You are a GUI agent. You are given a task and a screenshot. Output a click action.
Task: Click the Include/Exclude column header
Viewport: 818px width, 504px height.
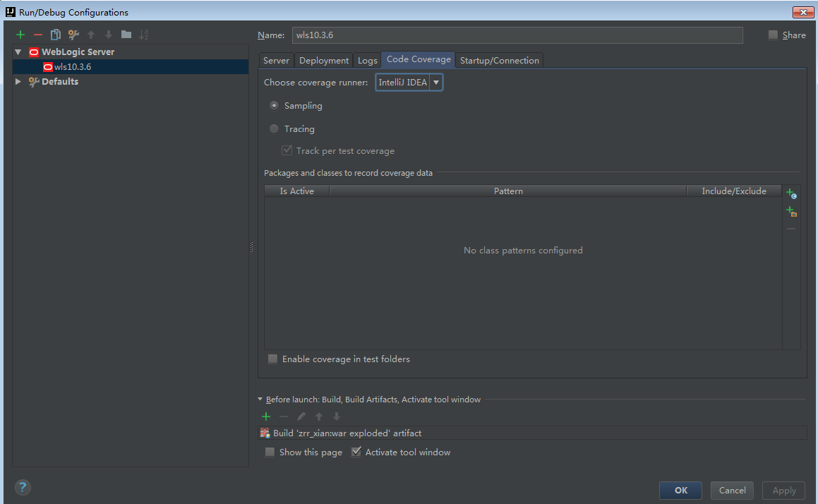[734, 191]
